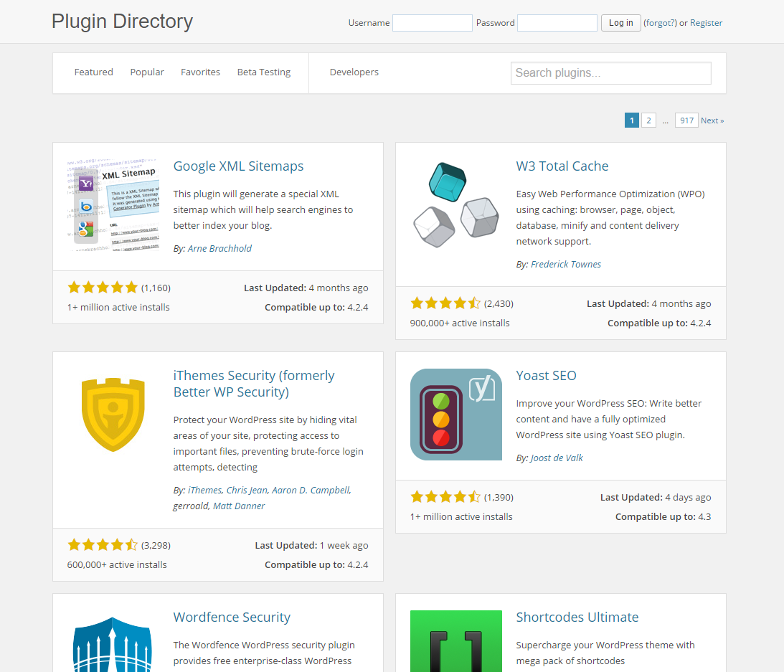Go to the Beta Testing tab
Image resolution: width=784 pixels, height=672 pixels.
263,72
